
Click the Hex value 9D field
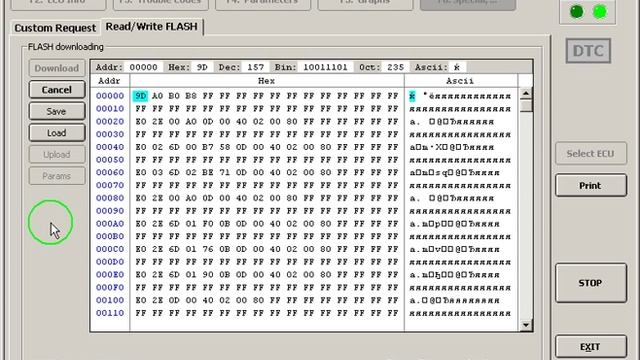[x=202, y=67]
